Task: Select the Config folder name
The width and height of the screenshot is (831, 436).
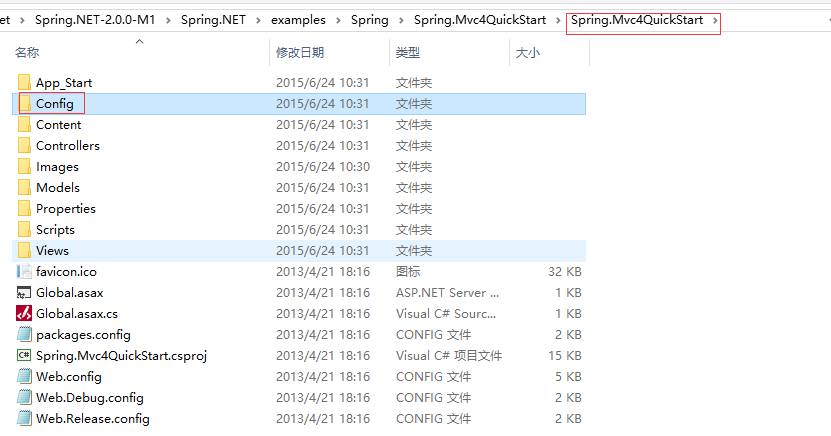Action: point(55,104)
